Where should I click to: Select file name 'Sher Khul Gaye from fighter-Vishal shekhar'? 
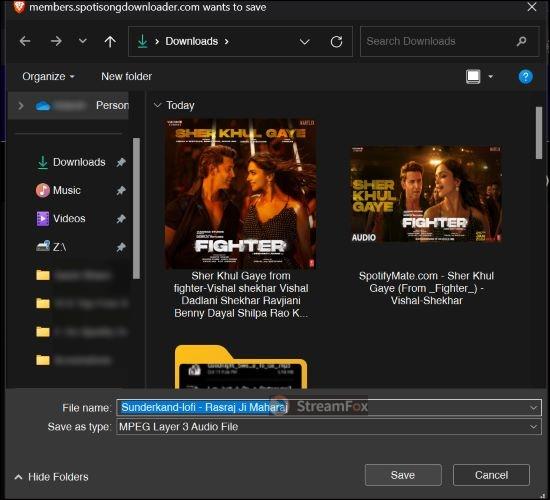pyautogui.click(x=241, y=294)
